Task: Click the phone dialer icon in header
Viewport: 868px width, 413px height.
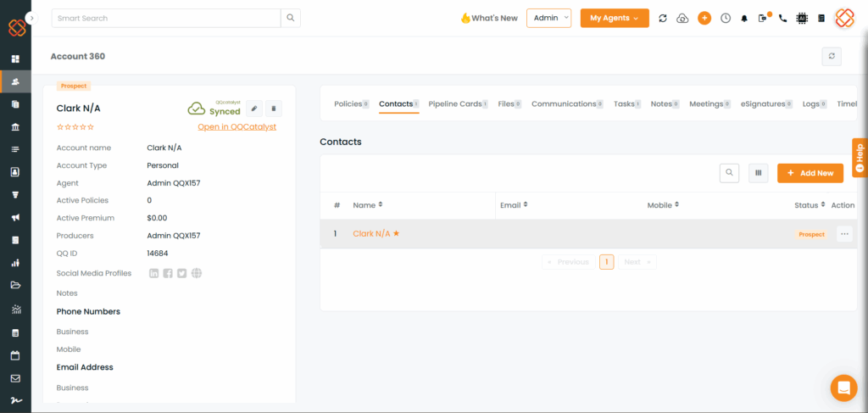Action: coord(782,18)
